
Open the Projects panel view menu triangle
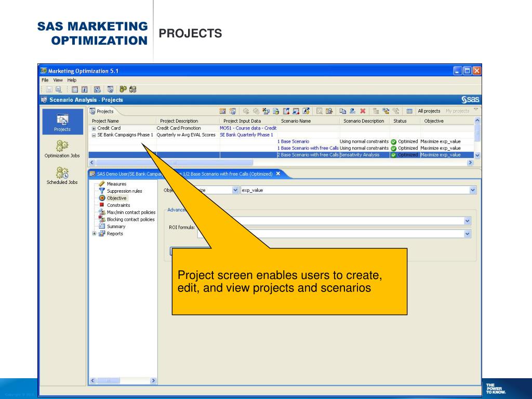coord(476,109)
